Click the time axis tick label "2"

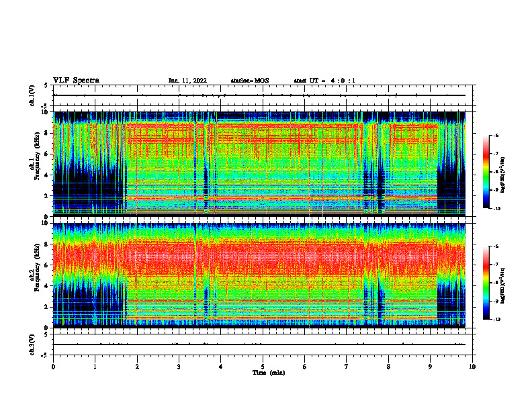[x=137, y=367]
